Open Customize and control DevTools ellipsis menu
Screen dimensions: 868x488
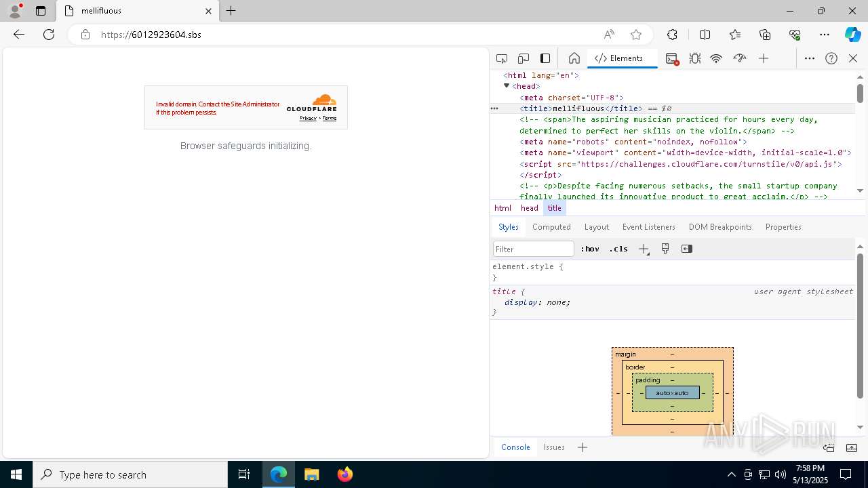[x=810, y=58]
